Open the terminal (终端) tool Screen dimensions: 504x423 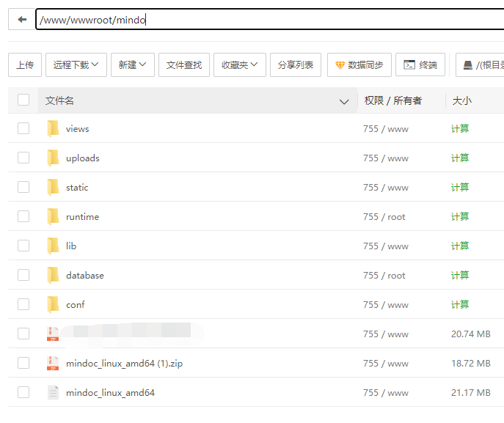coord(420,65)
